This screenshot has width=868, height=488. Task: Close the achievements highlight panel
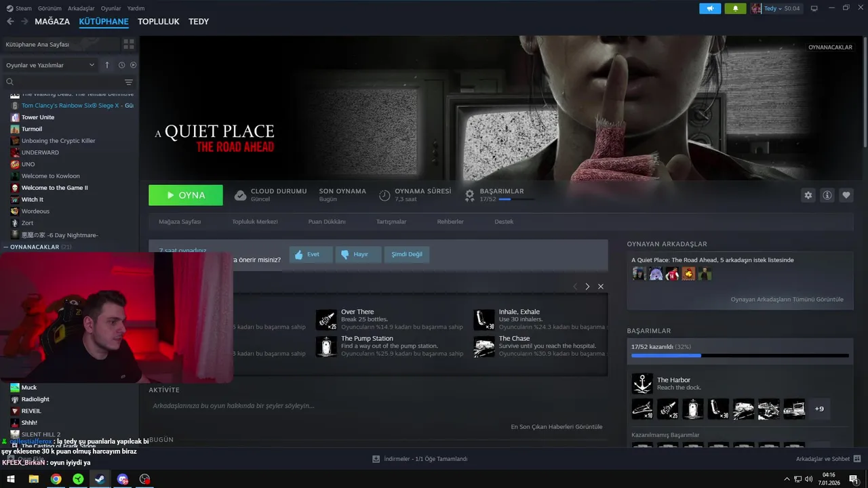600,287
